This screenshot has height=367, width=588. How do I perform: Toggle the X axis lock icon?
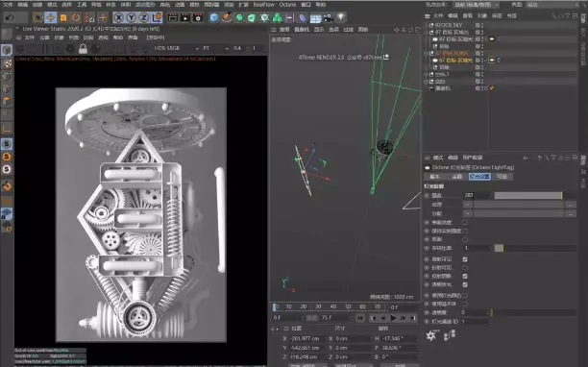click(x=118, y=17)
